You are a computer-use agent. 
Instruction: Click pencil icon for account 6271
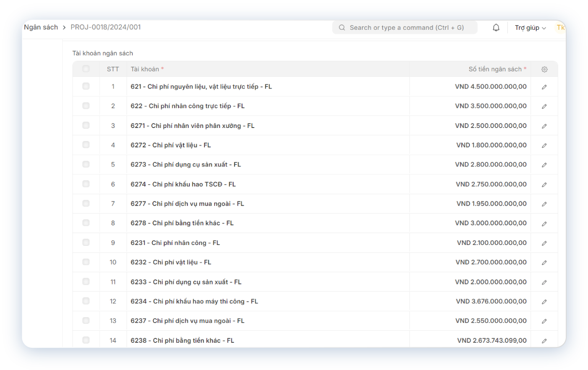[544, 126]
